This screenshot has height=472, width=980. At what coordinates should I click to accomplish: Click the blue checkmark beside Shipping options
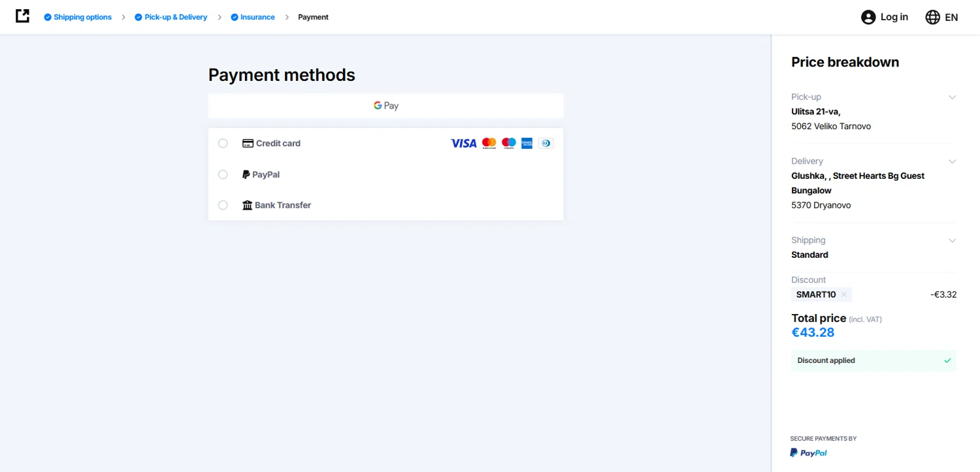(x=48, y=18)
